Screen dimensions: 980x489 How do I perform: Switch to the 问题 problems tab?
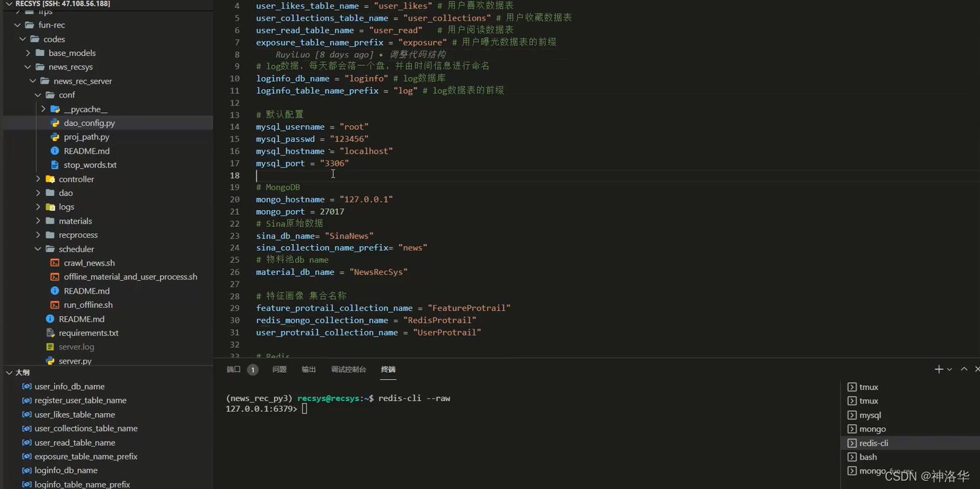click(x=279, y=369)
